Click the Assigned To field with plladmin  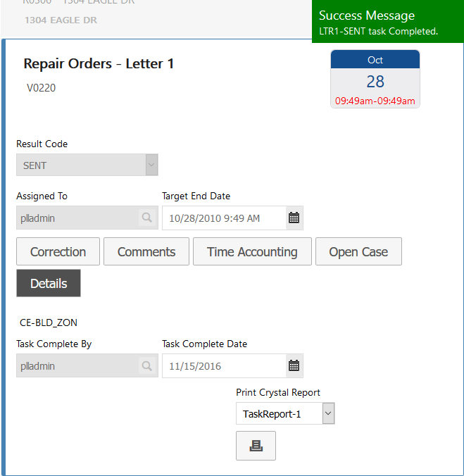click(77, 218)
